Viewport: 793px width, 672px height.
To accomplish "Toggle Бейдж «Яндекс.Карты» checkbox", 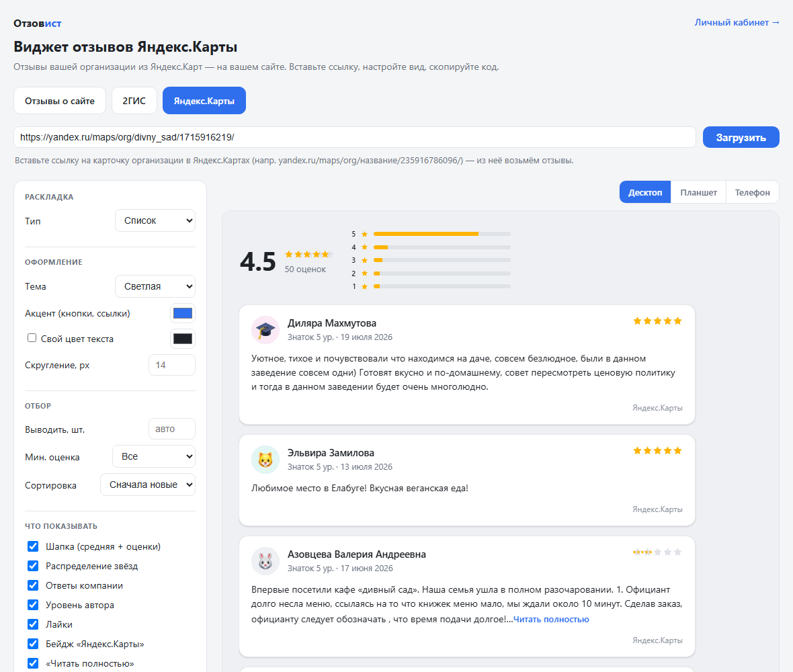I will pyautogui.click(x=33, y=644).
